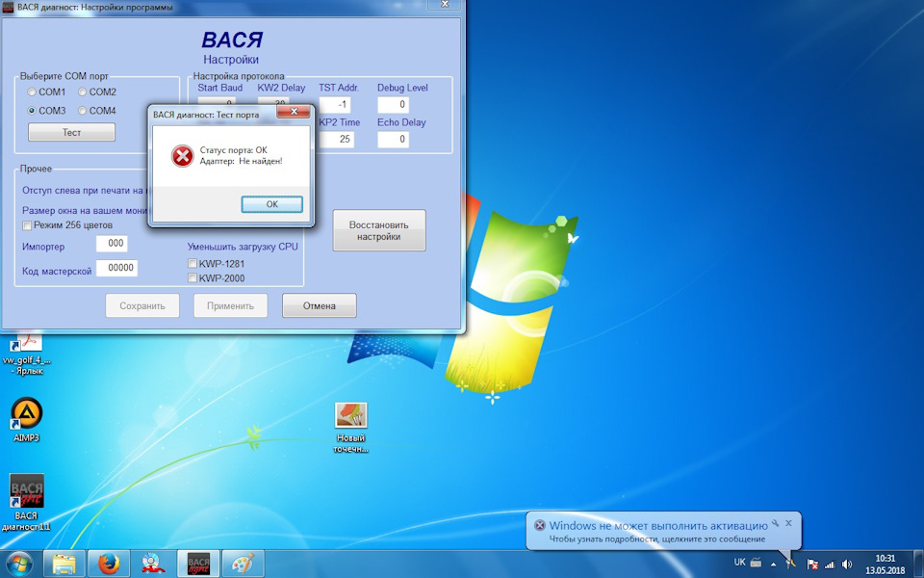
Task: Click the volume speaker tray icon
Action: click(847, 565)
